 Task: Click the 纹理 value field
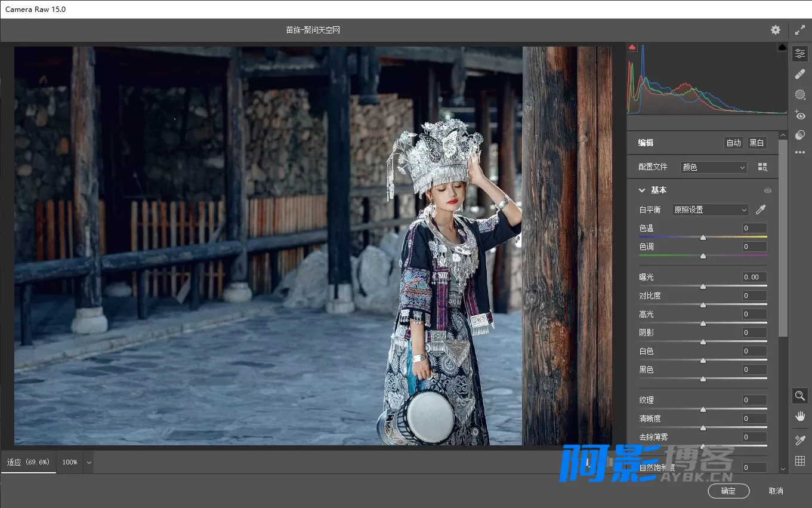755,400
